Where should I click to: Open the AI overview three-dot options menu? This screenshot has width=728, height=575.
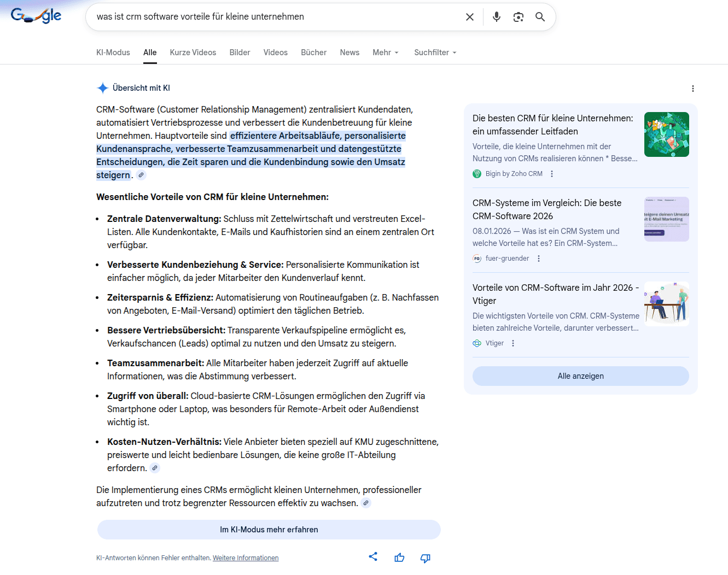pyautogui.click(x=693, y=88)
